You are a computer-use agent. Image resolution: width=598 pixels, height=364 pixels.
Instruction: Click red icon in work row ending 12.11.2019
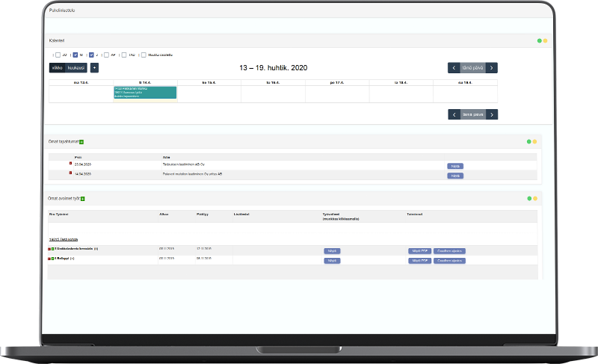49,249
